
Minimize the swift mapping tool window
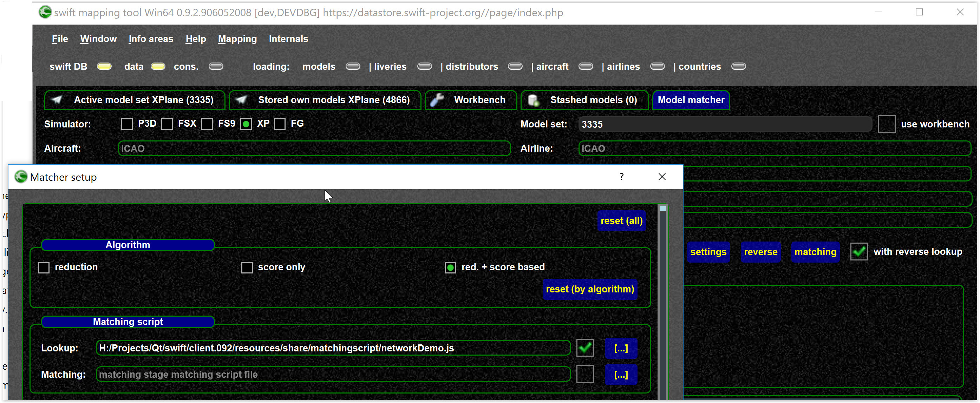[878, 12]
